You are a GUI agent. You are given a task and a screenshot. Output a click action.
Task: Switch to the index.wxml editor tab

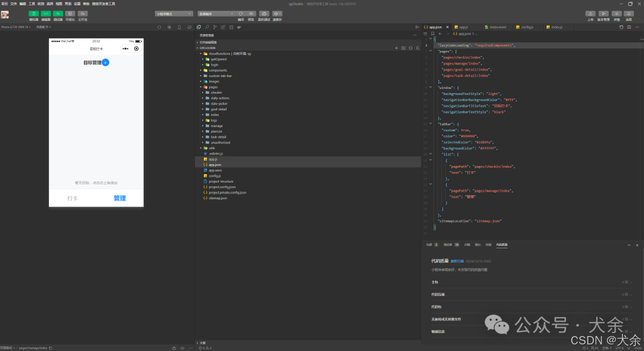pyautogui.click(x=497, y=27)
